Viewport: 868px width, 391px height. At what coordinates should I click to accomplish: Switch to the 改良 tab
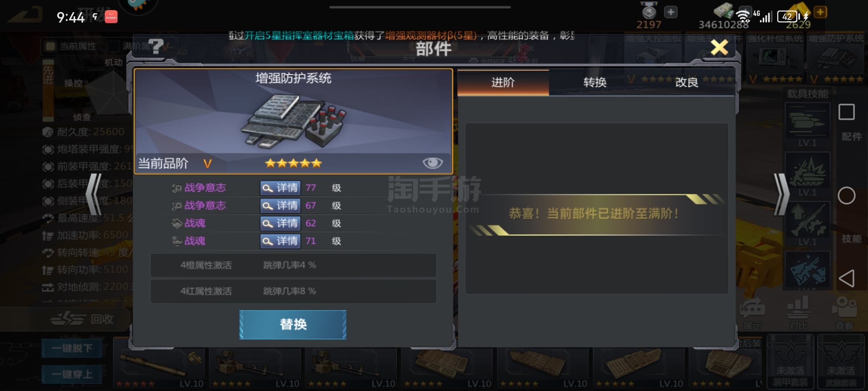pos(687,83)
